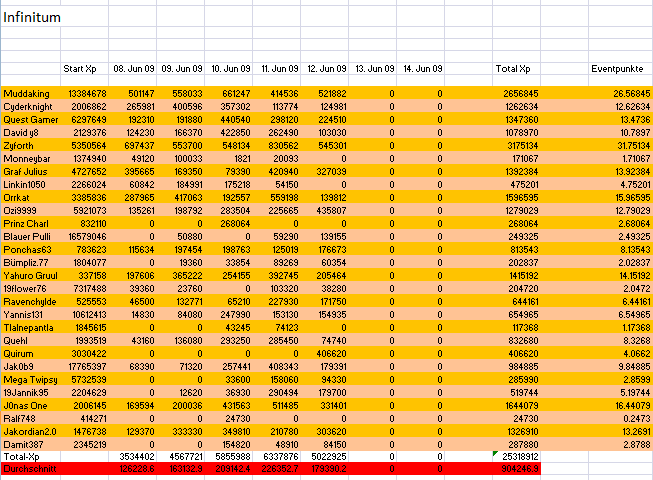Viewport: 653px width, 480px height.
Task: Click Jak0b9's Start Xp value 17765397
Action: (87, 366)
